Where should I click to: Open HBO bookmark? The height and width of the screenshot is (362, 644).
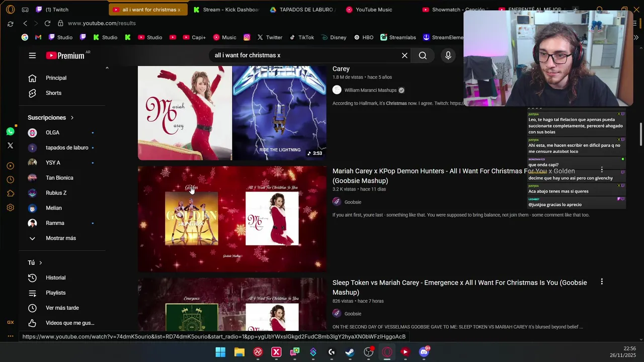coord(363,37)
